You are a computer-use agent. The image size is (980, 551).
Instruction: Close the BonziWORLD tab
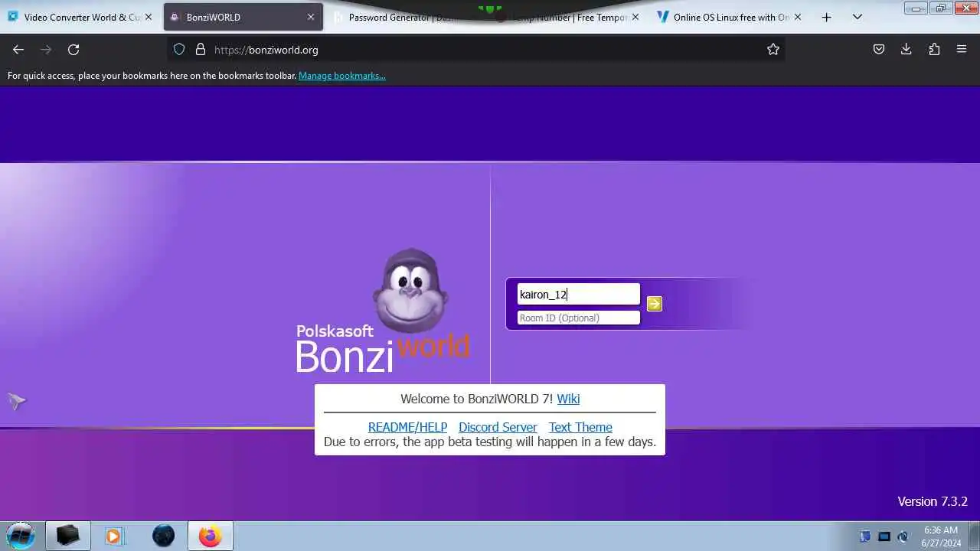(x=311, y=17)
